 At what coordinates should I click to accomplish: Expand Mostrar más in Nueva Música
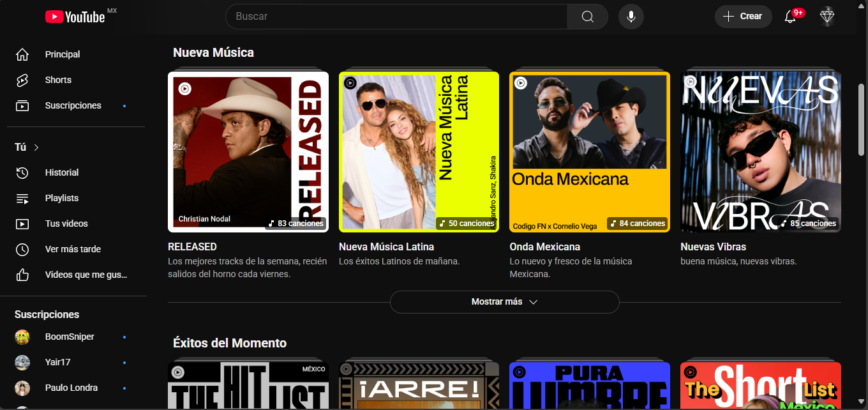pos(504,302)
